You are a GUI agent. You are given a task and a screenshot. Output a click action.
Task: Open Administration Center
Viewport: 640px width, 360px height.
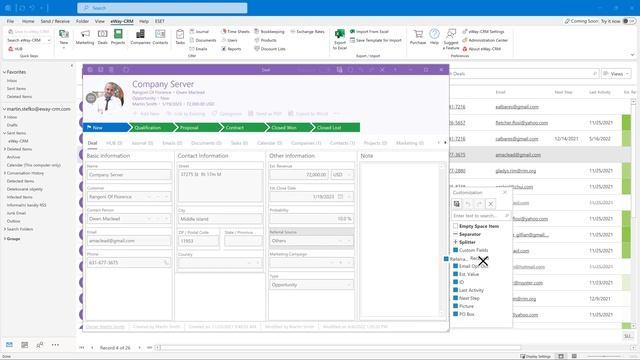[x=485, y=40]
